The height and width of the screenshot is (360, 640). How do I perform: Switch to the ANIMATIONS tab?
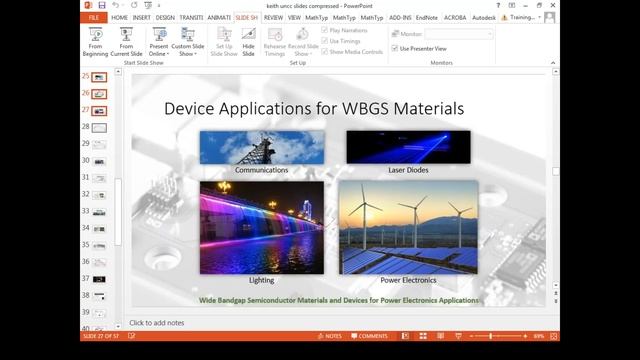tap(219, 18)
